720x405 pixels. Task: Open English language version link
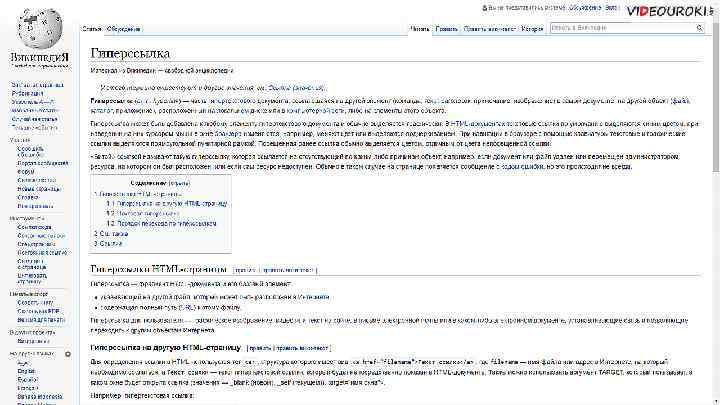pos(26,371)
